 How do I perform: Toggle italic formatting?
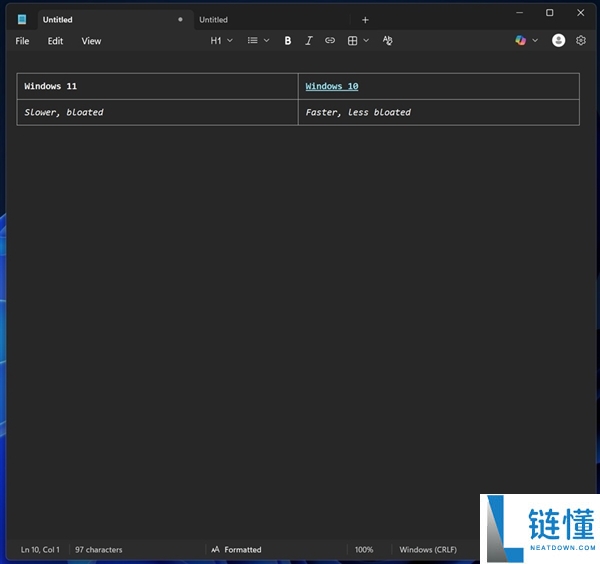click(309, 41)
